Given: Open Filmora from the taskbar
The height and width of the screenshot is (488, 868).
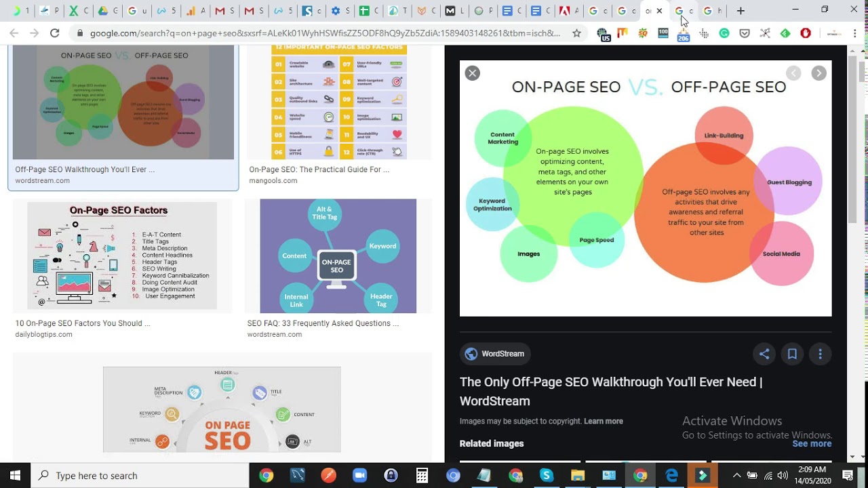Looking at the screenshot, I should pos(703,476).
